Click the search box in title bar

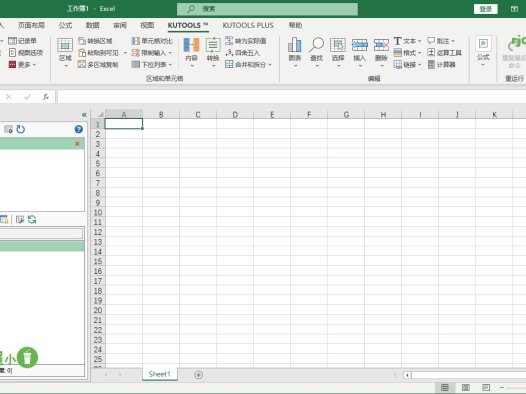pyautogui.click(x=267, y=9)
